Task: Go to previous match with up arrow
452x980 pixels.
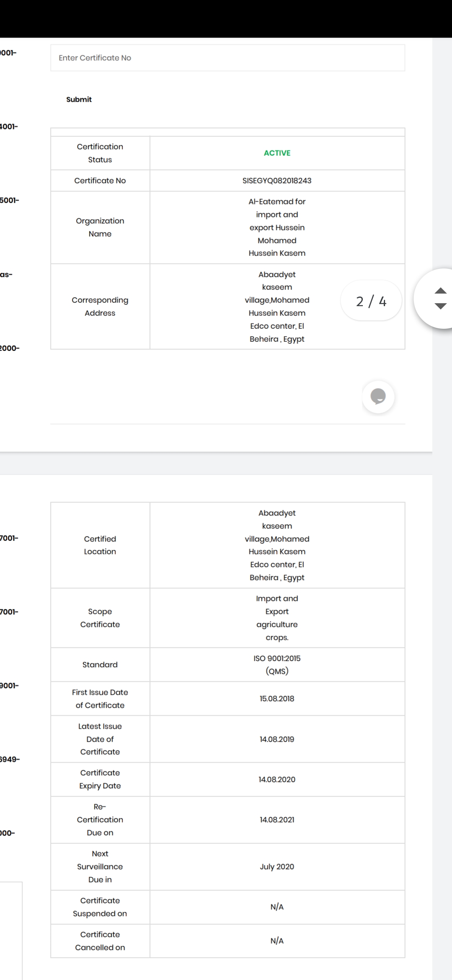Action: coord(440,291)
